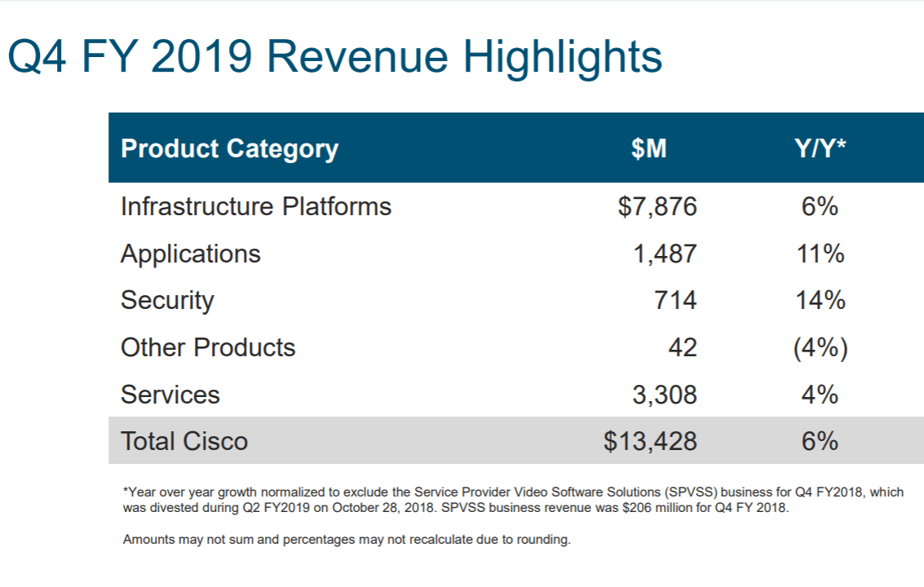The width and height of the screenshot is (924, 587).
Task: Click the Total Cisco row label
Action: point(184,442)
